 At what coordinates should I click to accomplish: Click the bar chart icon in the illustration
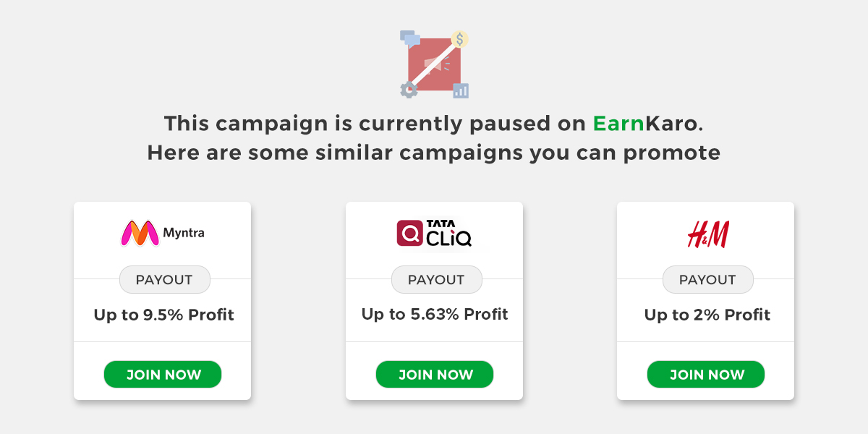click(x=461, y=90)
